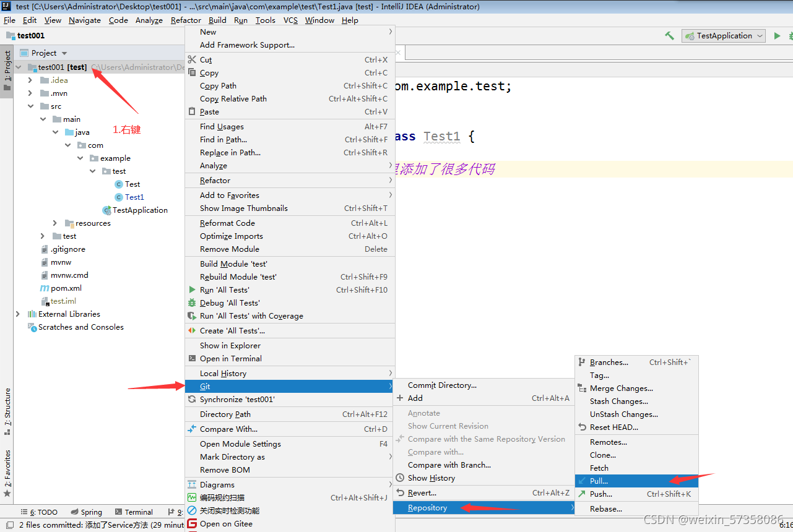793x532 pixels.
Task: Collapse the test001 root project node
Action: [x=18, y=67]
